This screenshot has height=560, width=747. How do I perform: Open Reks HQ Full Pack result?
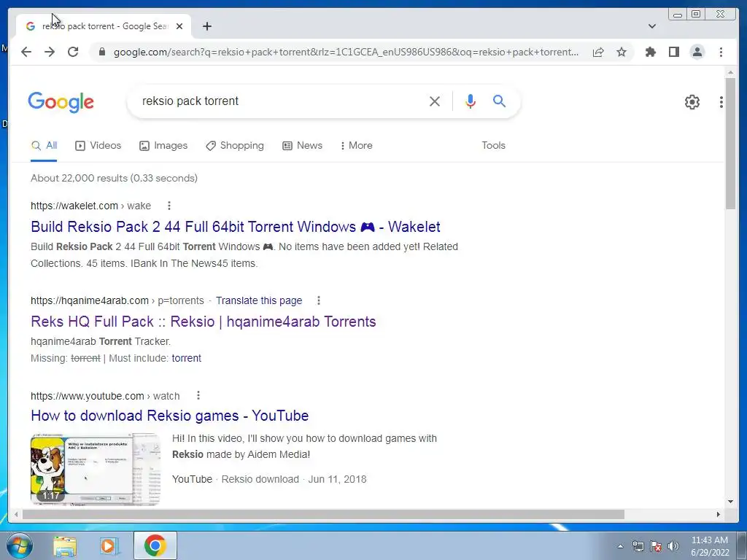pos(204,322)
